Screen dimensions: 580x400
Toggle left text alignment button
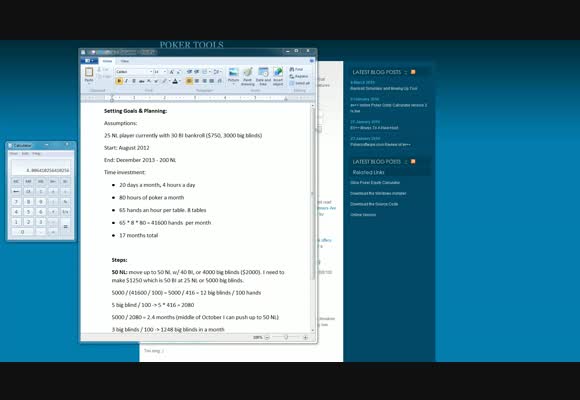[x=189, y=81]
